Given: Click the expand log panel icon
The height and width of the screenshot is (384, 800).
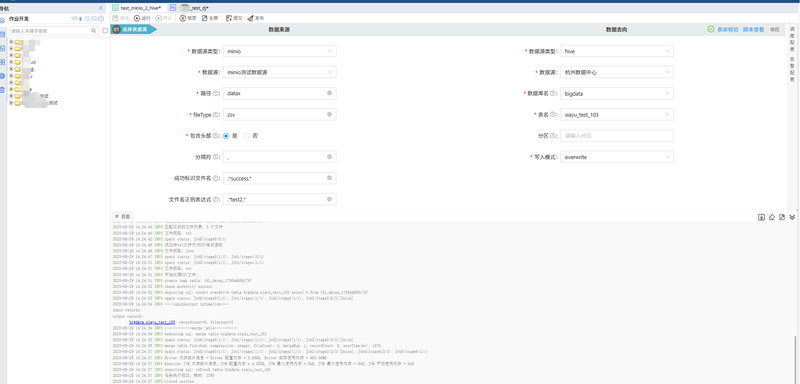Looking at the screenshot, I should tap(782, 217).
